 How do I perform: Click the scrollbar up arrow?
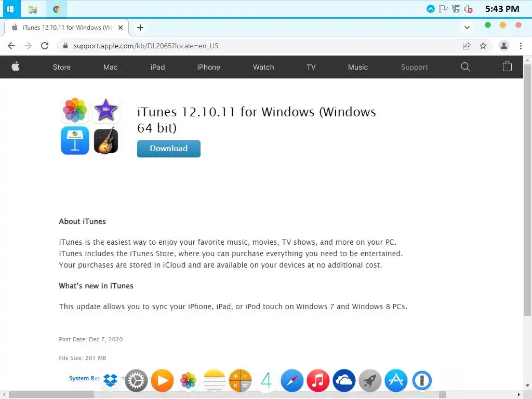(528, 60)
